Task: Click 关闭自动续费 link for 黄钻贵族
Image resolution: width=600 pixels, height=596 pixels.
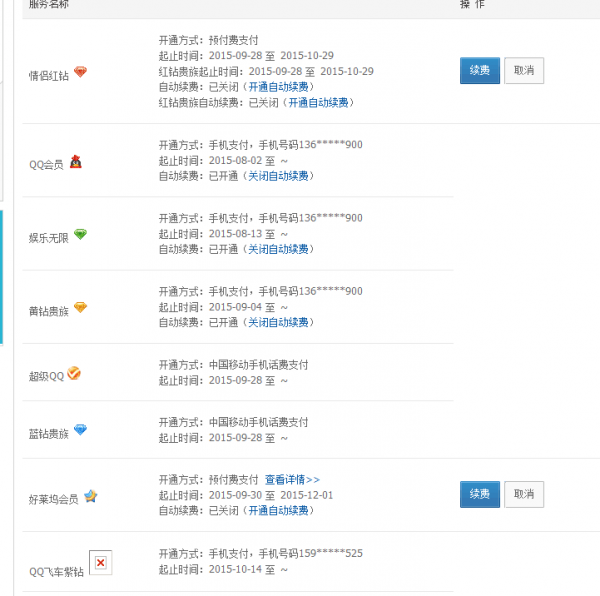Action: click(279, 322)
